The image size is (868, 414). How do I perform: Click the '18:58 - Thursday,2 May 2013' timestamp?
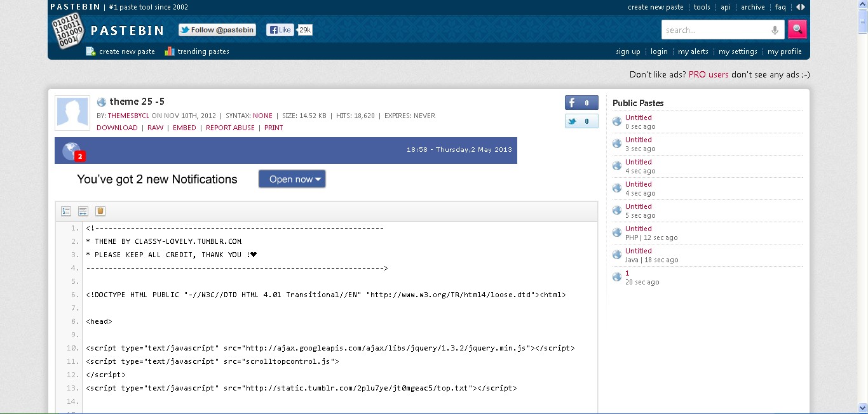(459, 150)
